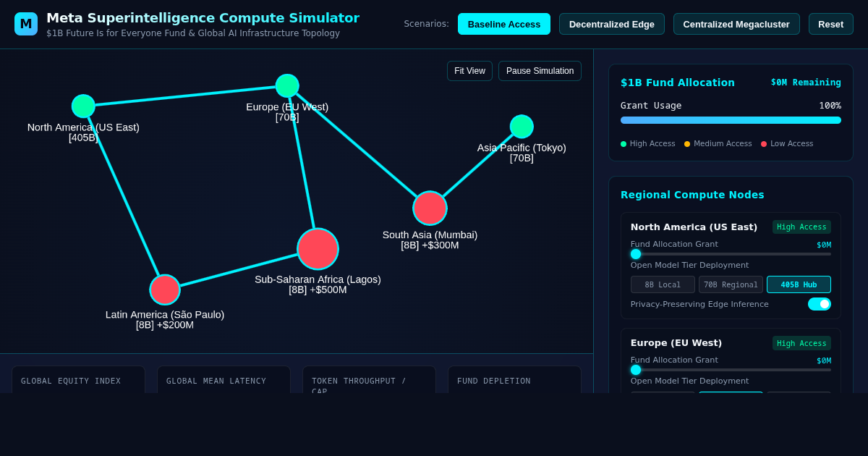Viewport: 868px width, 456px height.
Task: Click the $0M Remaining label
Action: click(806, 83)
